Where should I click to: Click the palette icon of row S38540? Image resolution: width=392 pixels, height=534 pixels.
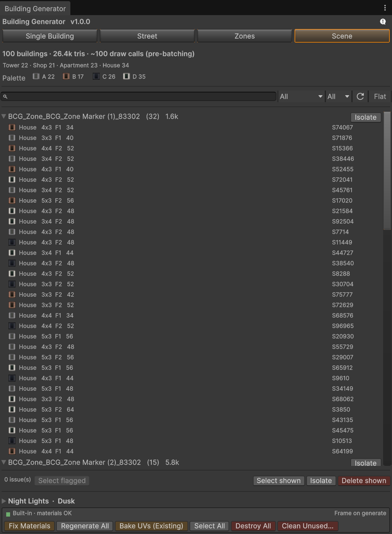tap(12, 263)
